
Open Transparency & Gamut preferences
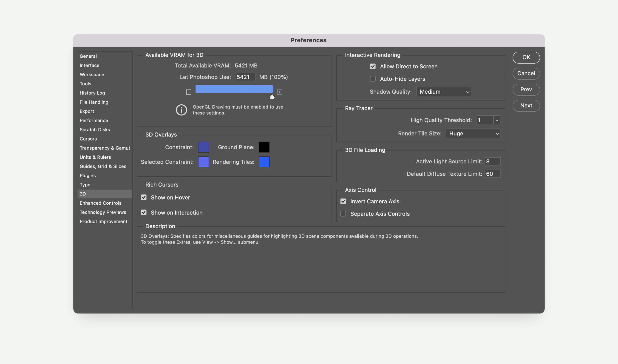tap(105, 148)
